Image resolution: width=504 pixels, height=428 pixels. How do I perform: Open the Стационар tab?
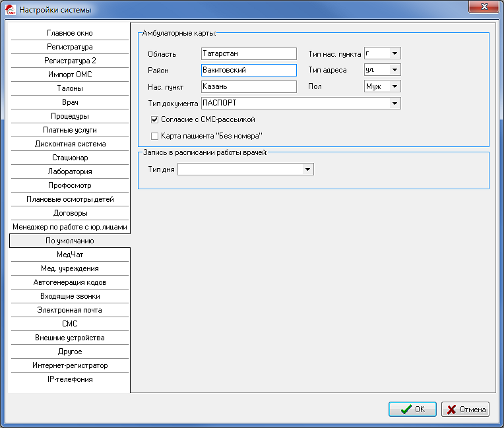[x=70, y=158]
